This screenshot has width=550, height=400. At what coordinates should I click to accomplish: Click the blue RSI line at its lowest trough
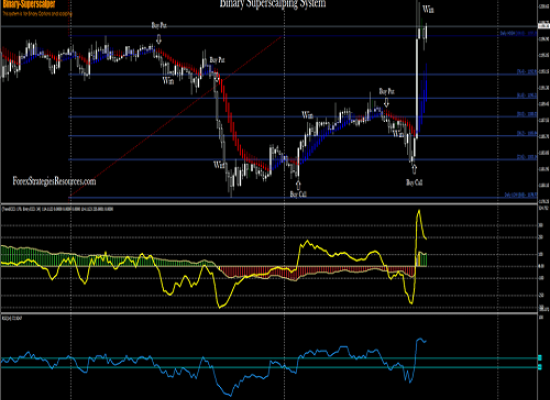[x=230, y=396]
